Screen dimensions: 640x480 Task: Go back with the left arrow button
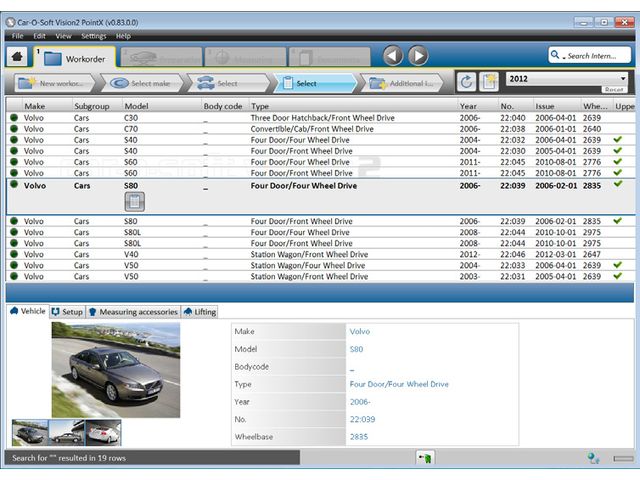[x=393, y=56]
